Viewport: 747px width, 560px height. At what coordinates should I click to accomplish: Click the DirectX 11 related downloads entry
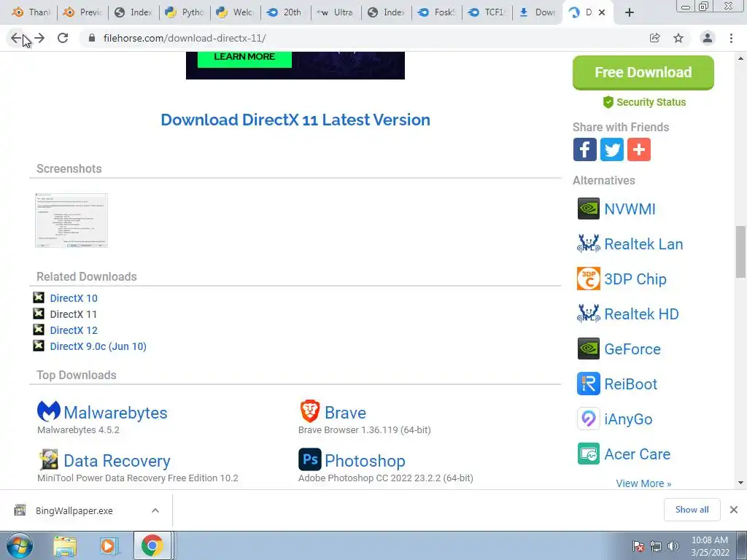click(x=74, y=314)
